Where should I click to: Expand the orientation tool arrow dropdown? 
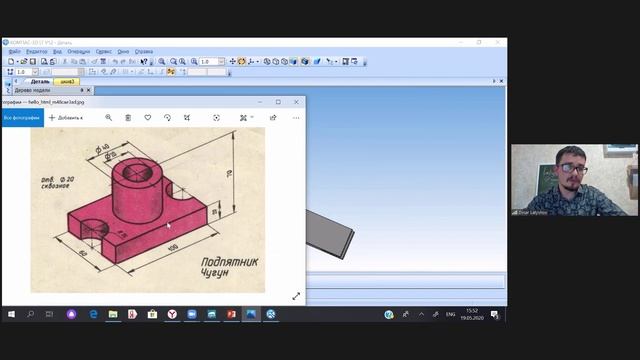point(258,62)
